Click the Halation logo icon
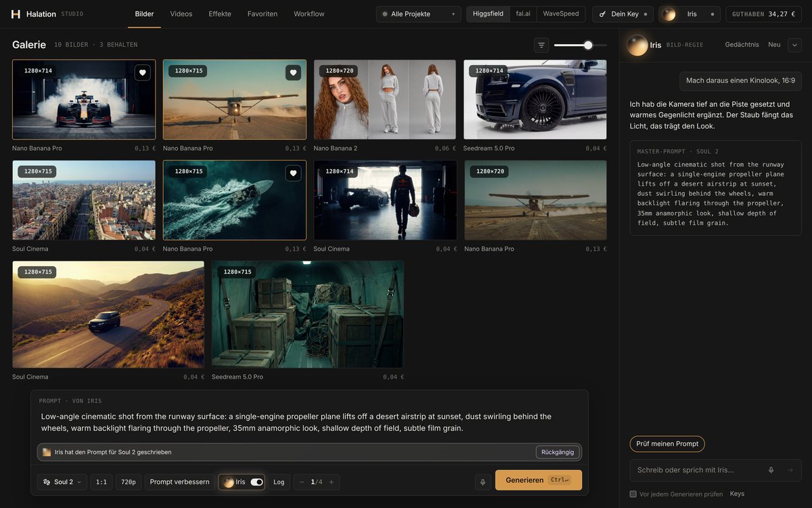The height and width of the screenshot is (508, 812). point(16,14)
